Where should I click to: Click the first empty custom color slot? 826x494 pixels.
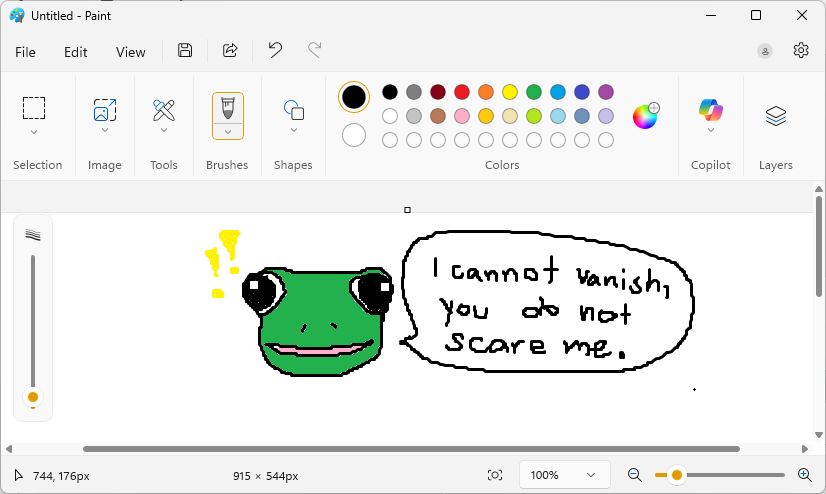coord(390,140)
